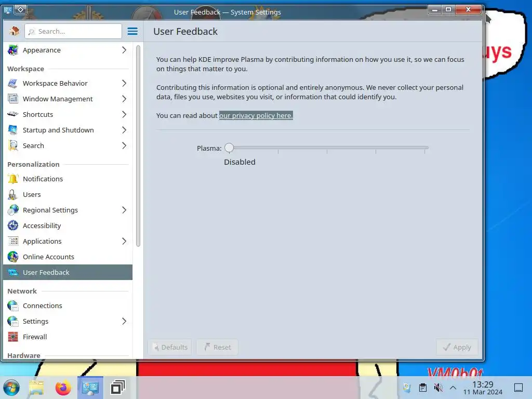
Task: Toggle the muted volume tray icon
Action: coord(438,388)
